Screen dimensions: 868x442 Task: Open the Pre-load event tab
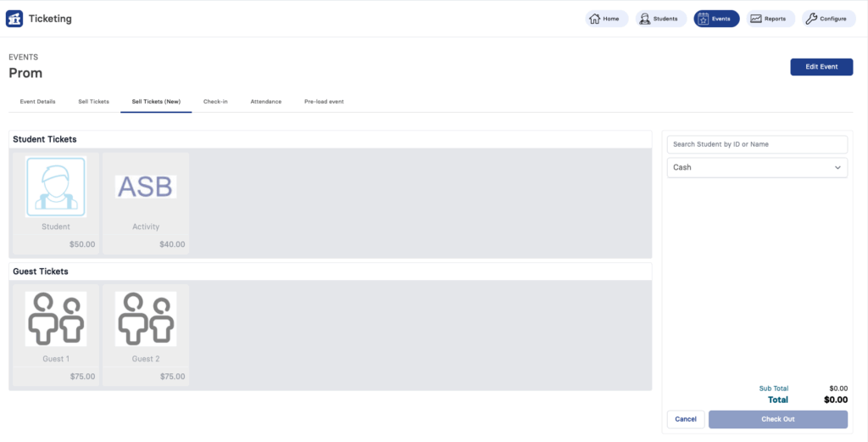(324, 102)
